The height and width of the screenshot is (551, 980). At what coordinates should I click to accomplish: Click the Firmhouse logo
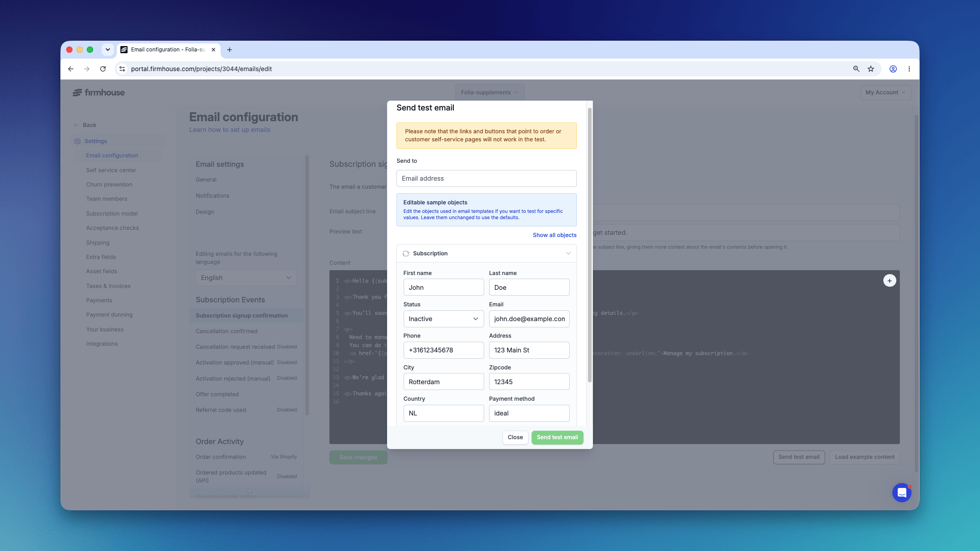pos(99,93)
